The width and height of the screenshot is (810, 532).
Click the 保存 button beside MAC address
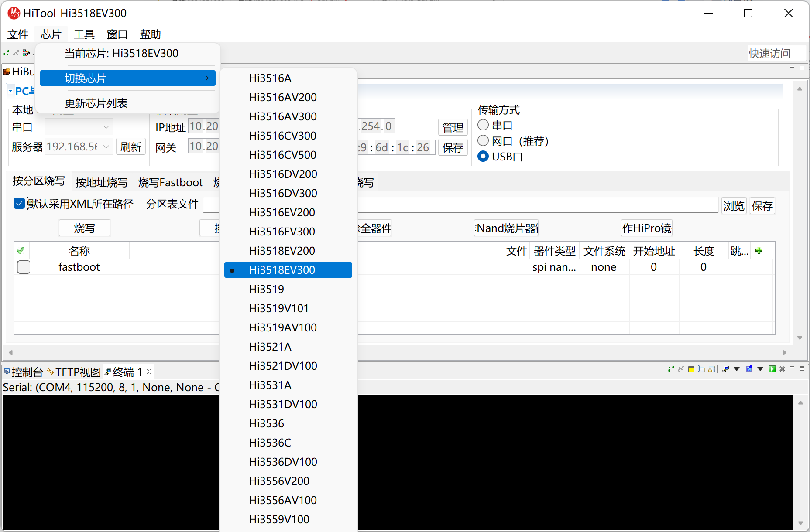453,147
